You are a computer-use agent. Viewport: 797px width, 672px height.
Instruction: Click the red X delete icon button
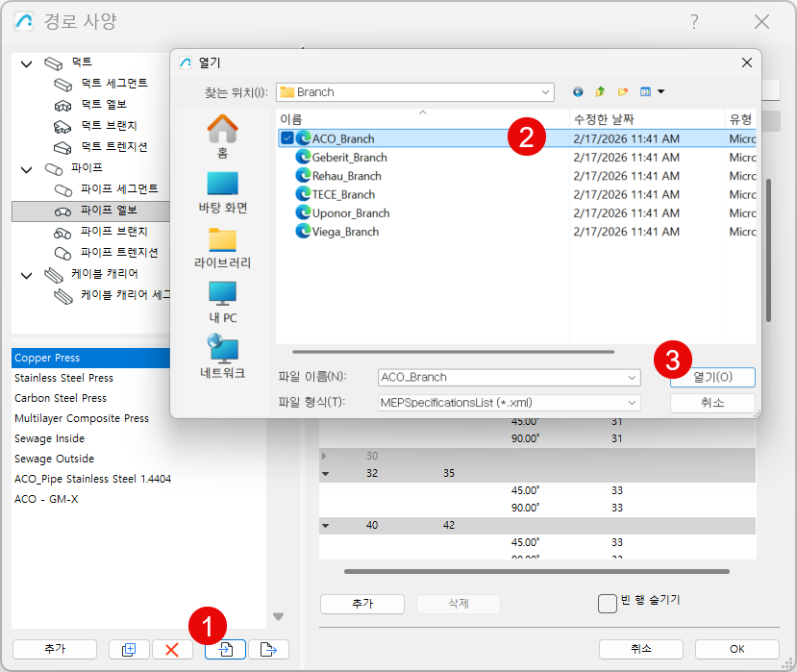[x=172, y=649]
